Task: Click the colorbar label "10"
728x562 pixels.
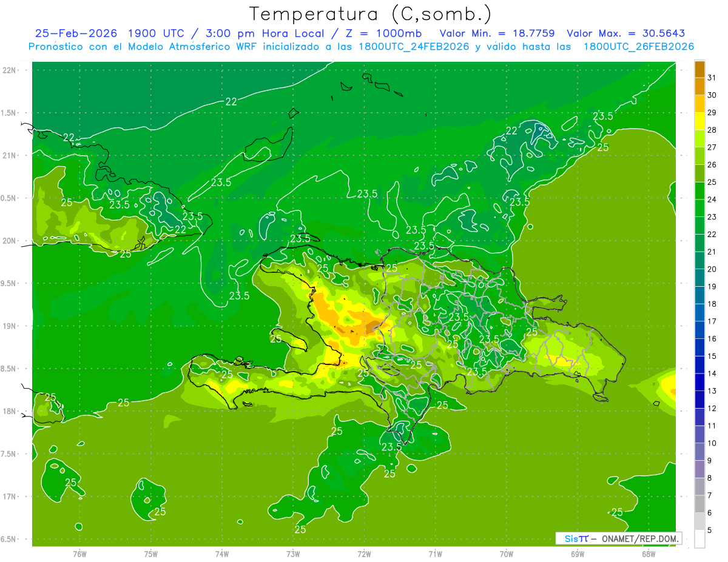Action: 712,443
